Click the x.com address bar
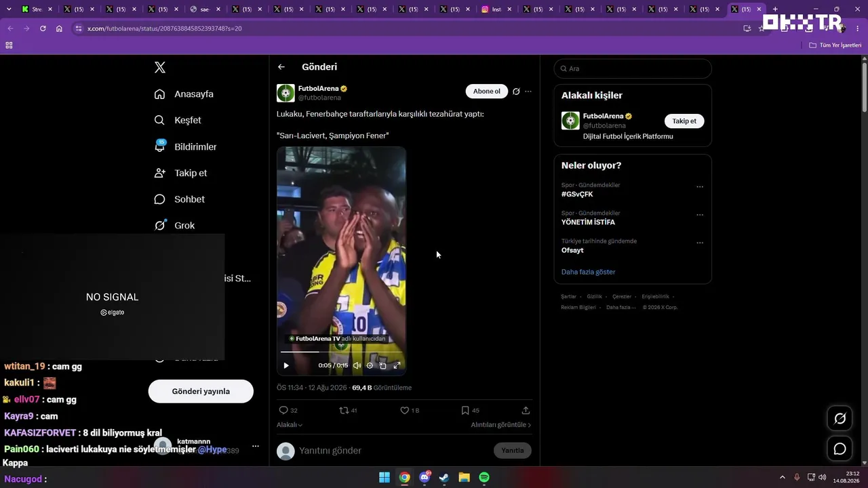 (x=407, y=28)
